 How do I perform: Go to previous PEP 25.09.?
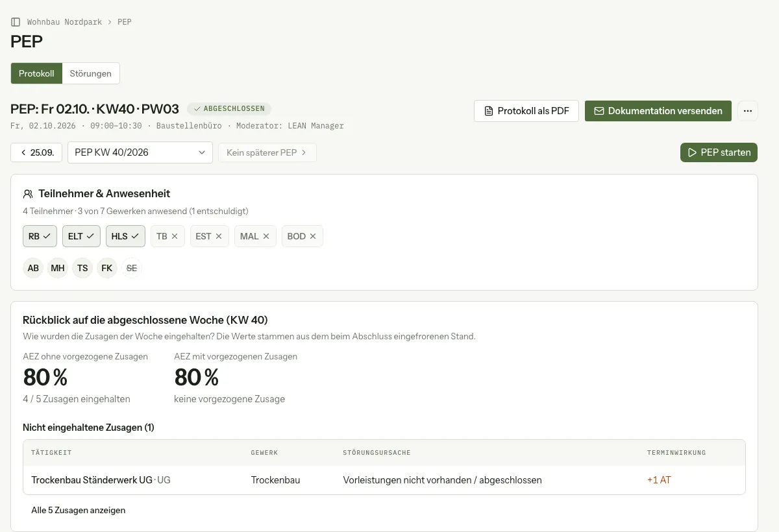coord(36,152)
